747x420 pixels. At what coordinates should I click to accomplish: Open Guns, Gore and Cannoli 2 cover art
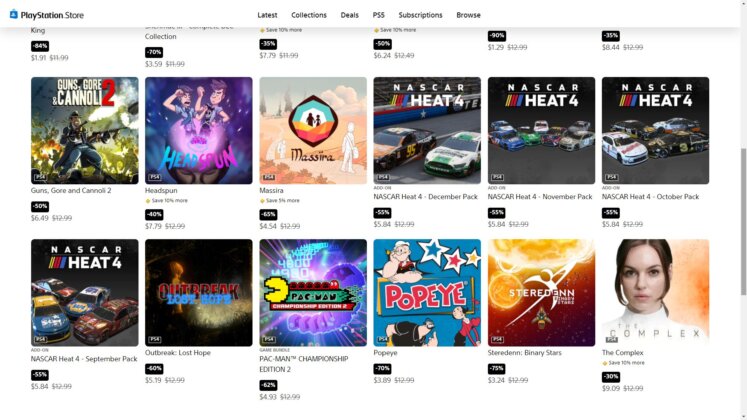point(85,130)
